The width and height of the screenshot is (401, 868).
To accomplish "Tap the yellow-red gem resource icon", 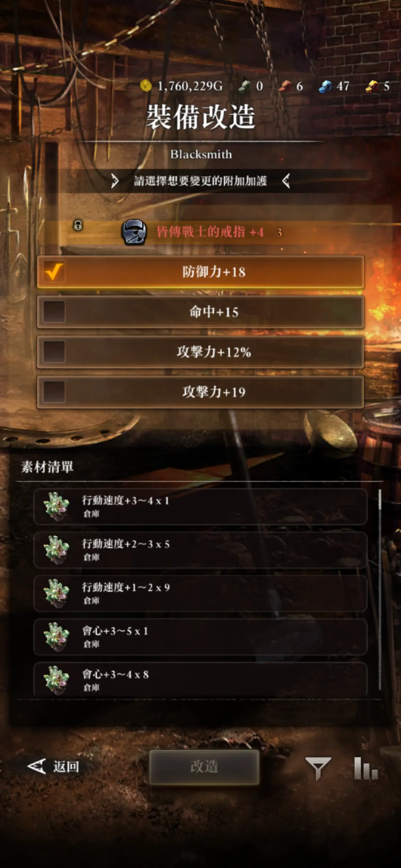I will (x=372, y=86).
